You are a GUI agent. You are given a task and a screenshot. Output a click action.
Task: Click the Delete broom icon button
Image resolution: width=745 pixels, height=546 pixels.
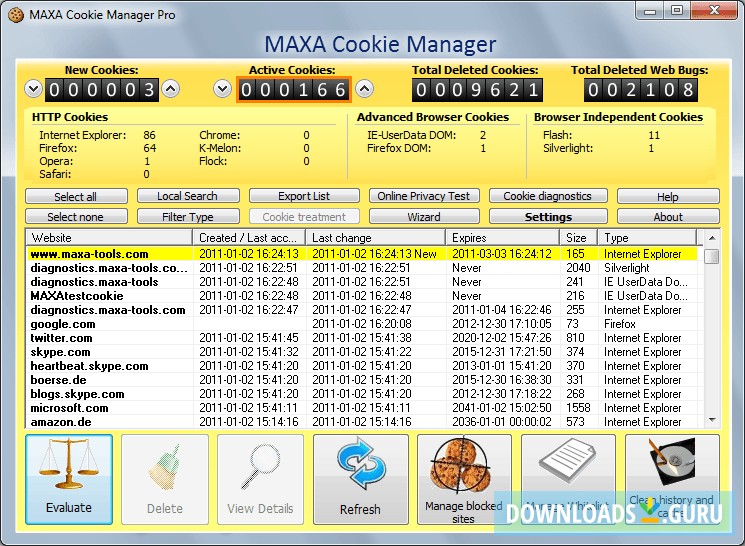tap(165, 479)
